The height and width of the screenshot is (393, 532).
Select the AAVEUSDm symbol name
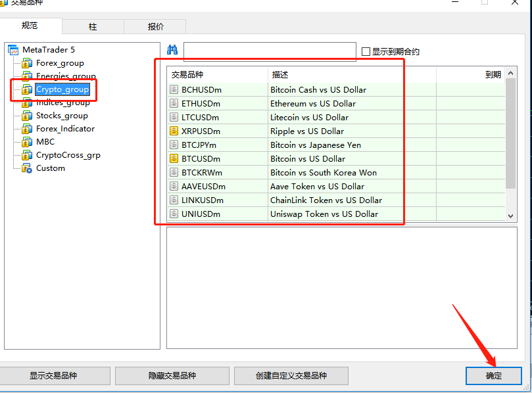(204, 187)
